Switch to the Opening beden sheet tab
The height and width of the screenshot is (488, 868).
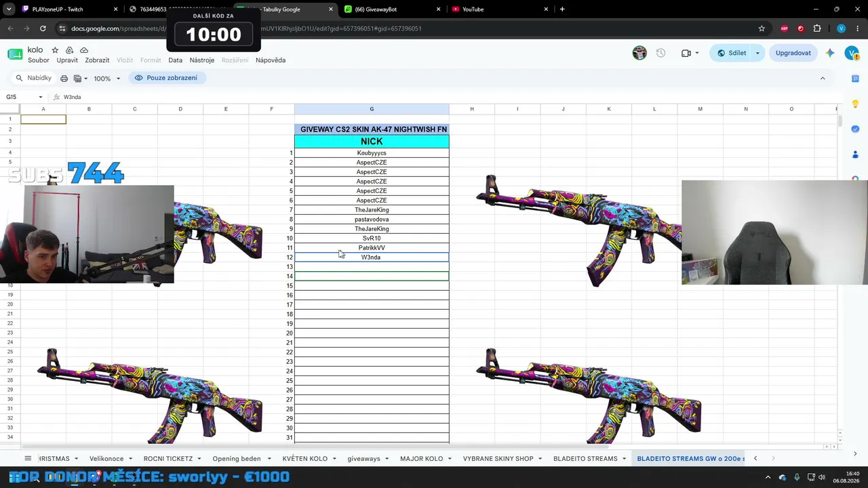pyautogui.click(x=237, y=459)
